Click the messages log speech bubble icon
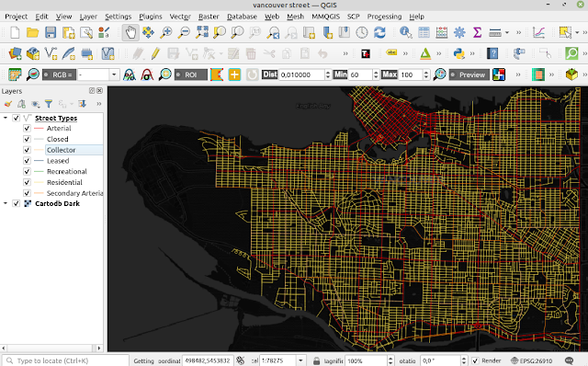This screenshot has width=588, height=366. click(569, 360)
